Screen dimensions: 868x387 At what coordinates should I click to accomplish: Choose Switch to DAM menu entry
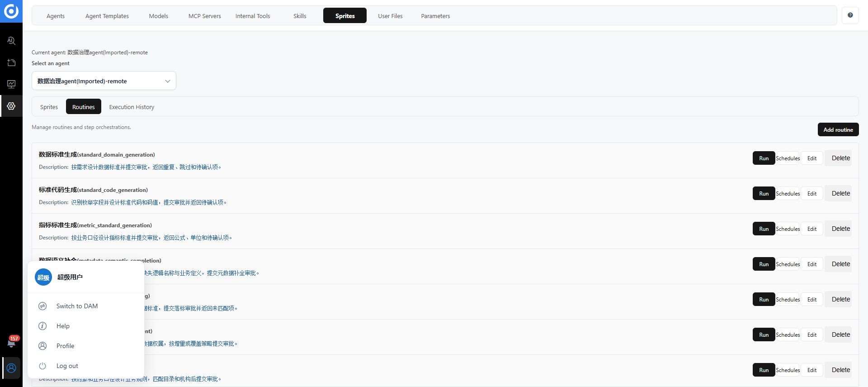tap(86, 306)
